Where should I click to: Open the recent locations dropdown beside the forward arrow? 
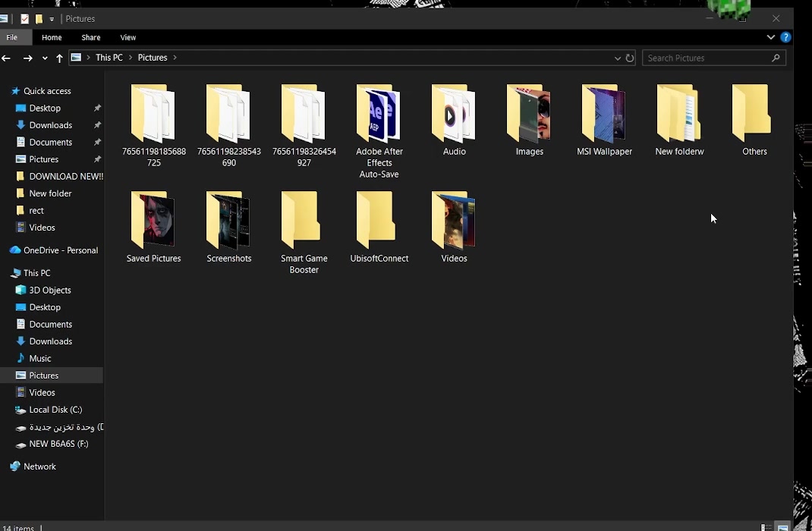[45, 58]
